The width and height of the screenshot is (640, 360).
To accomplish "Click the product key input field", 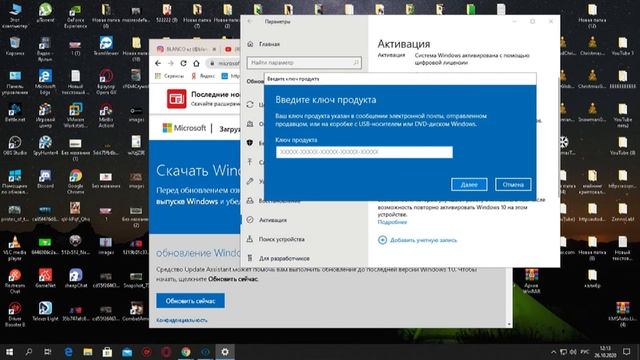I will coord(364,152).
